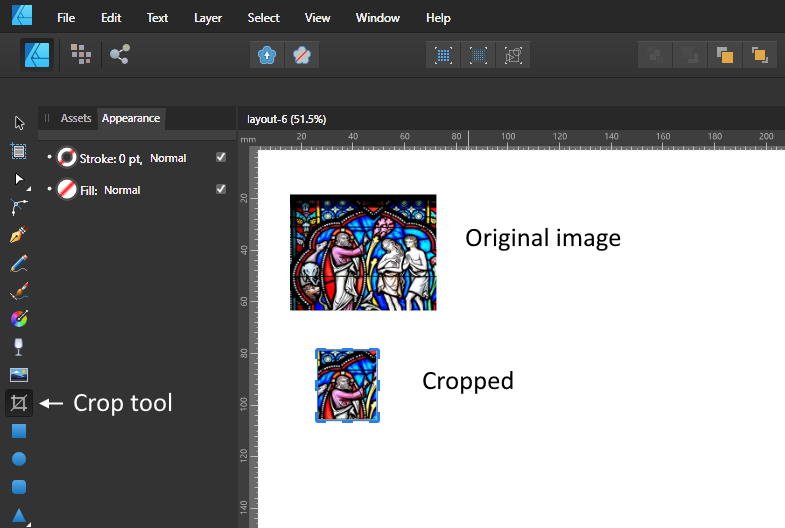The height and width of the screenshot is (528, 785).
Task: Click the Affinity Designer logo
Action: pos(22,16)
